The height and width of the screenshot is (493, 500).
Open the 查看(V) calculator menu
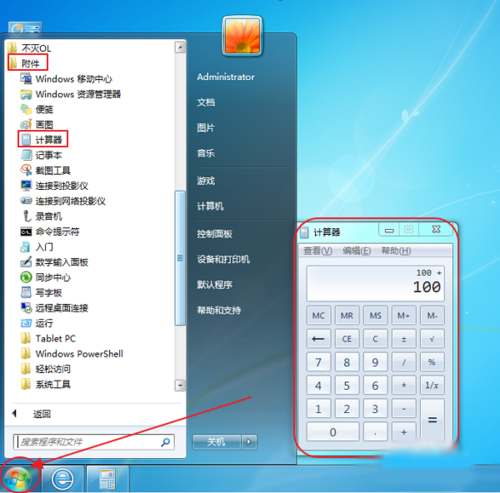pyautogui.click(x=318, y=251)
